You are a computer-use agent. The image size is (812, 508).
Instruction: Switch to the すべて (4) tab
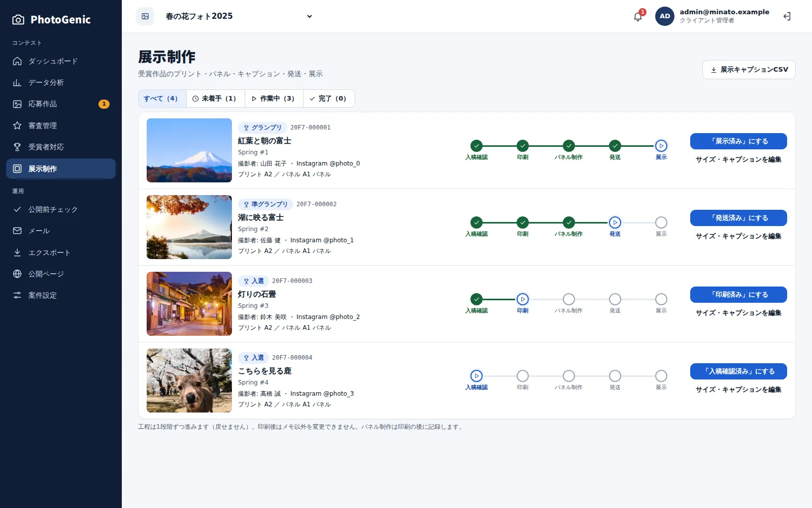162,99
